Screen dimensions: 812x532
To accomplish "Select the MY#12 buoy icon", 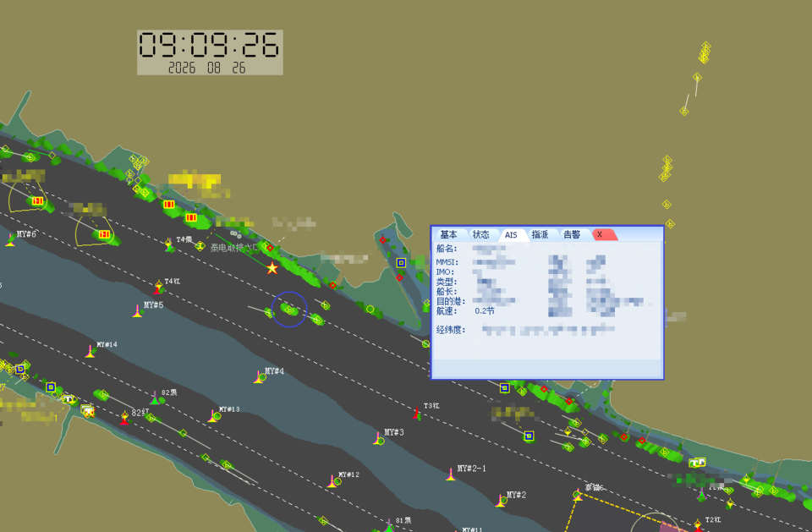I will click(x=332, y=481).
